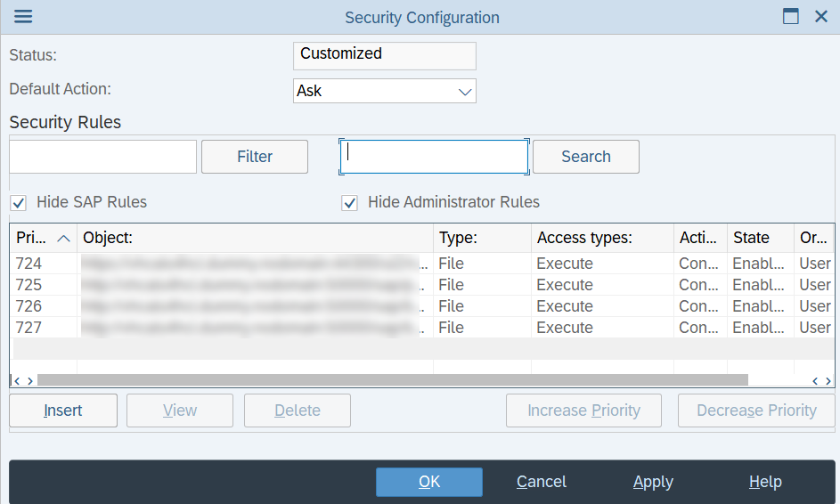Confirm changes with OK button
The width and height of the screenshot is (840, 504).
pyautogui.click(x=429, y=482)
